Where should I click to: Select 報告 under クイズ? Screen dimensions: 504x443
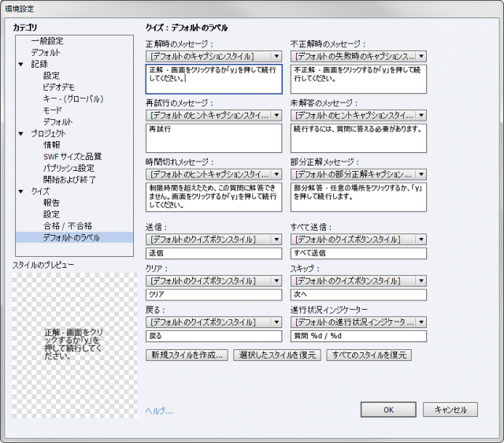coord(51,203)
